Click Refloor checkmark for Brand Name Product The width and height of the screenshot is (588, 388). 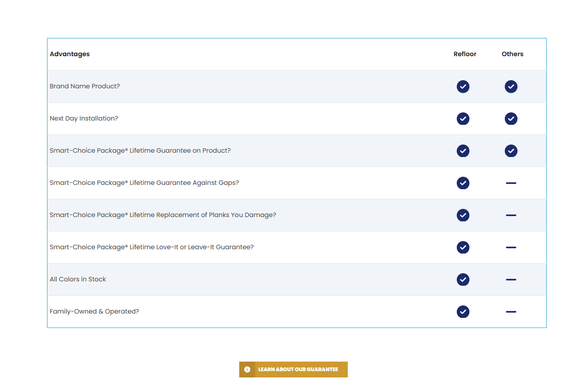click(x=463, y=86)
